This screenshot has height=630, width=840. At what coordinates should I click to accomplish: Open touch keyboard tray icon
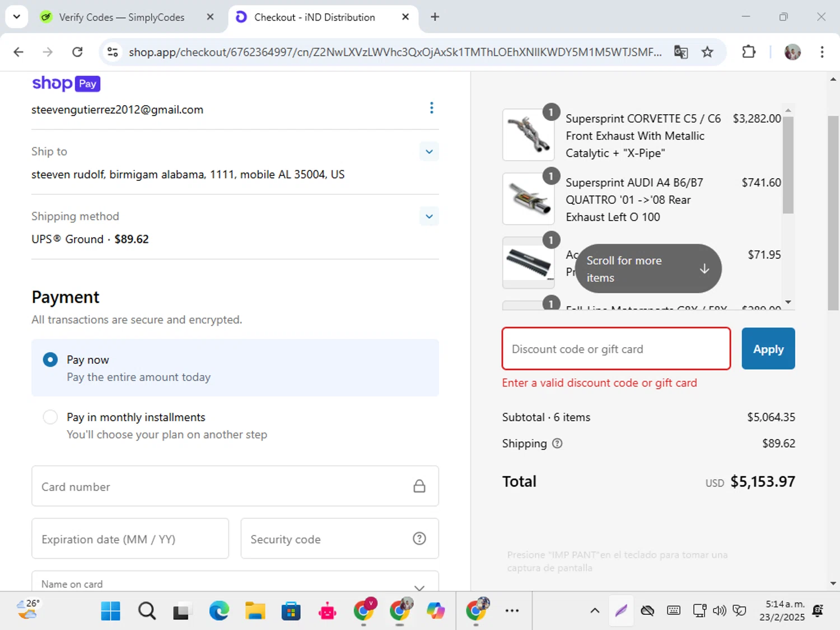(x=674, y=611)
